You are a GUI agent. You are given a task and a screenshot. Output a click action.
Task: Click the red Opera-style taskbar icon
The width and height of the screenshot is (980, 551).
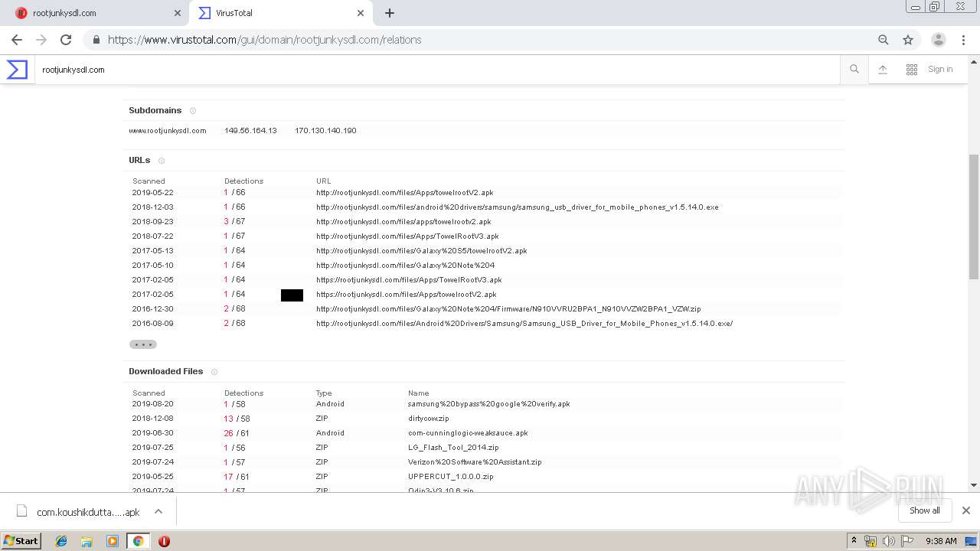pyautogui.click(x=164, y=541)
